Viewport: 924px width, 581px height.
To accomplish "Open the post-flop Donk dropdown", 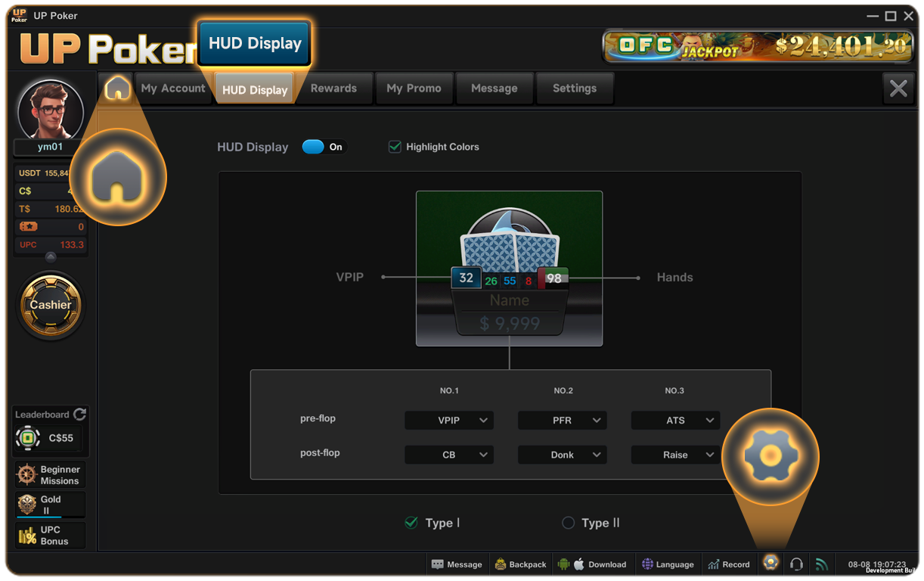I will pos(563,455).
